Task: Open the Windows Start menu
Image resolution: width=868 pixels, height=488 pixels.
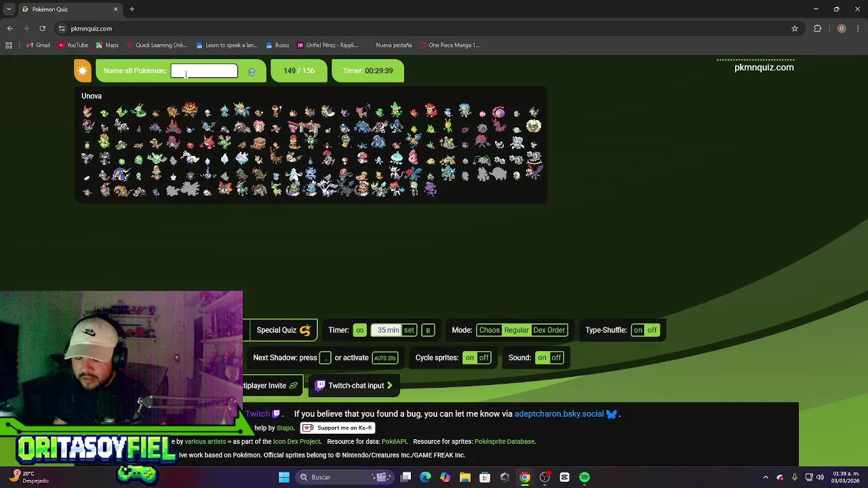Action: pyautogui.click(x=284, y=477)
